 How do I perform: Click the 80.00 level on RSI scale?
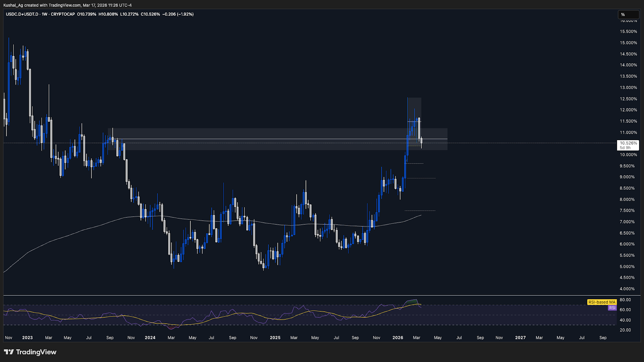625,300
